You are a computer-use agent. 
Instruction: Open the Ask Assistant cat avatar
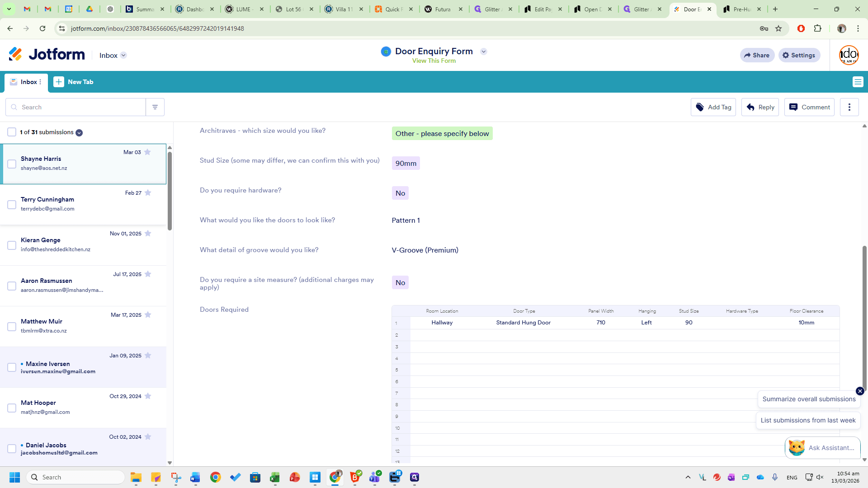click(x=797, y=448)
